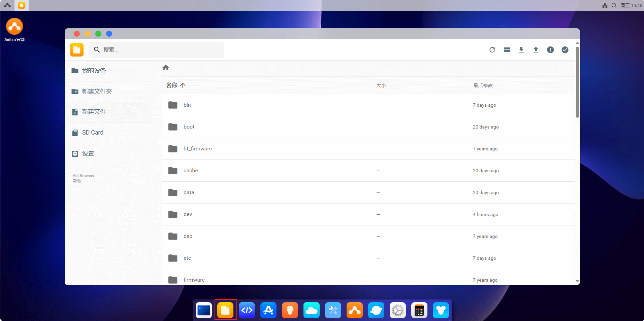
Task: Open the bt_firmware folder
Action: 197,149
